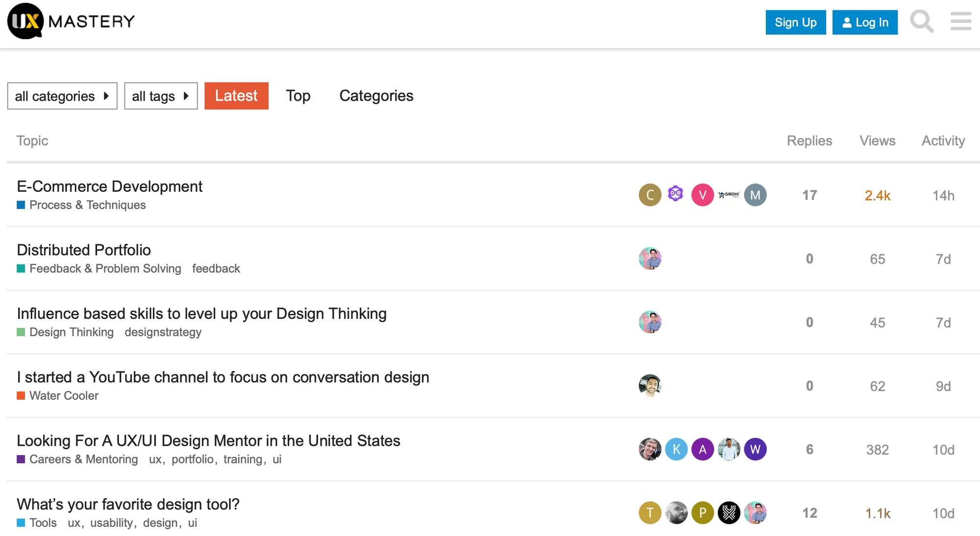Open the Distributed Portfolio topic
The image size is (980, 536).
pyautogui.click(x=83, y=250)
